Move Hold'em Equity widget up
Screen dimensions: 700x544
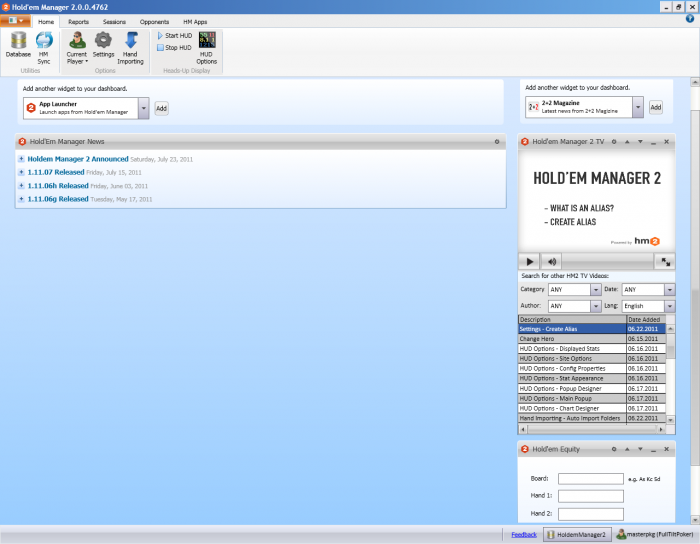click(627, 449)
